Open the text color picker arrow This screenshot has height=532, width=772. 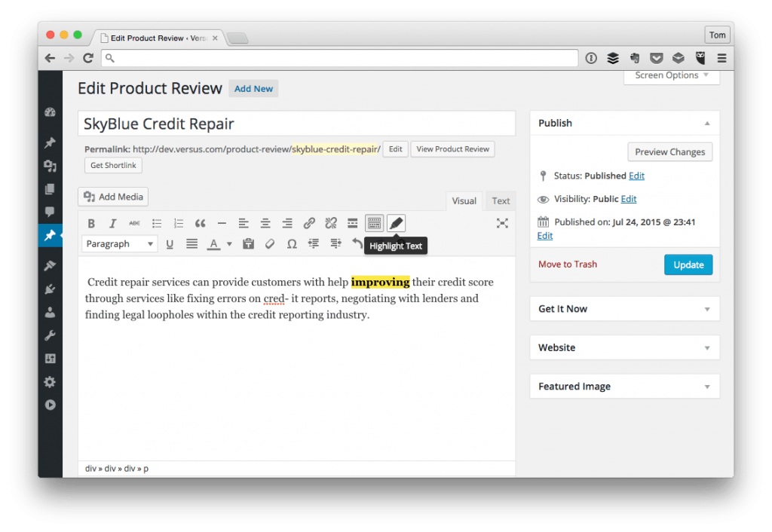[x=229, y=243]
